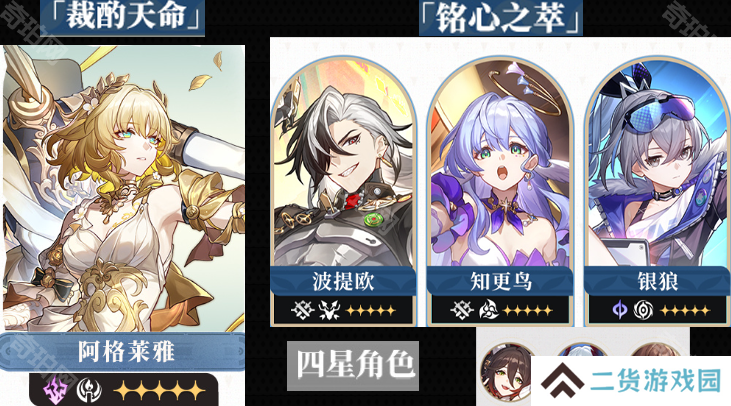
Task: Click 银狼's Nihility path icon
Action: 643,310
